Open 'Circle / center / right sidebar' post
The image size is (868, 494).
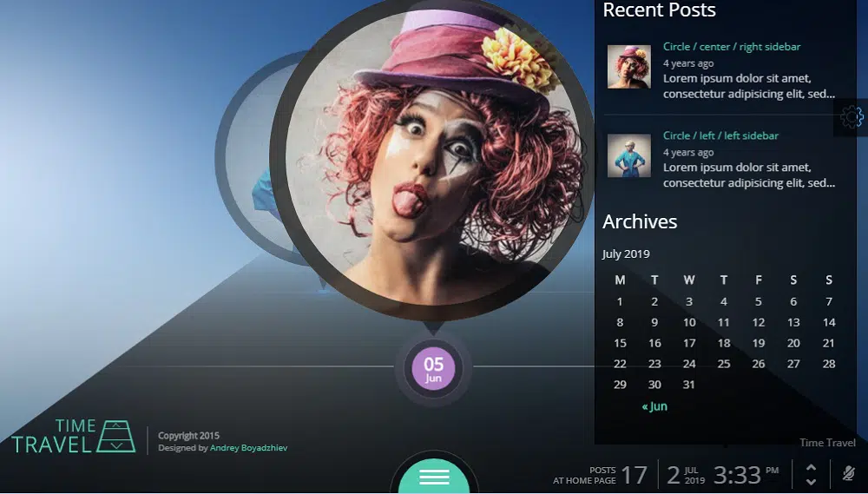point(731,47)
